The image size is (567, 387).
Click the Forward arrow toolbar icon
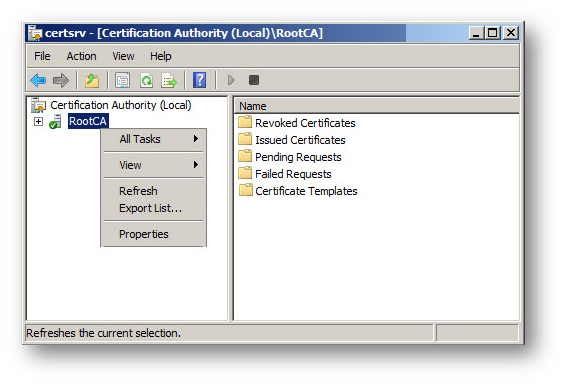[x=60, y=80]
